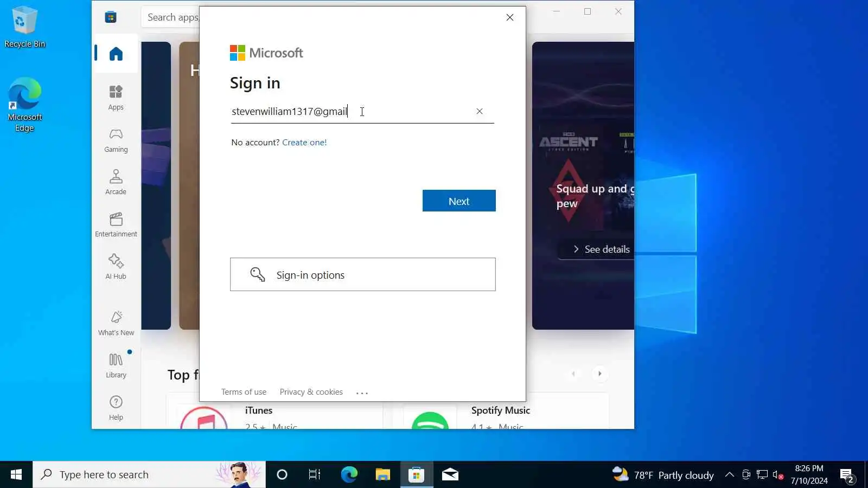Open the Windows Start menu

(x=16, y=474)
